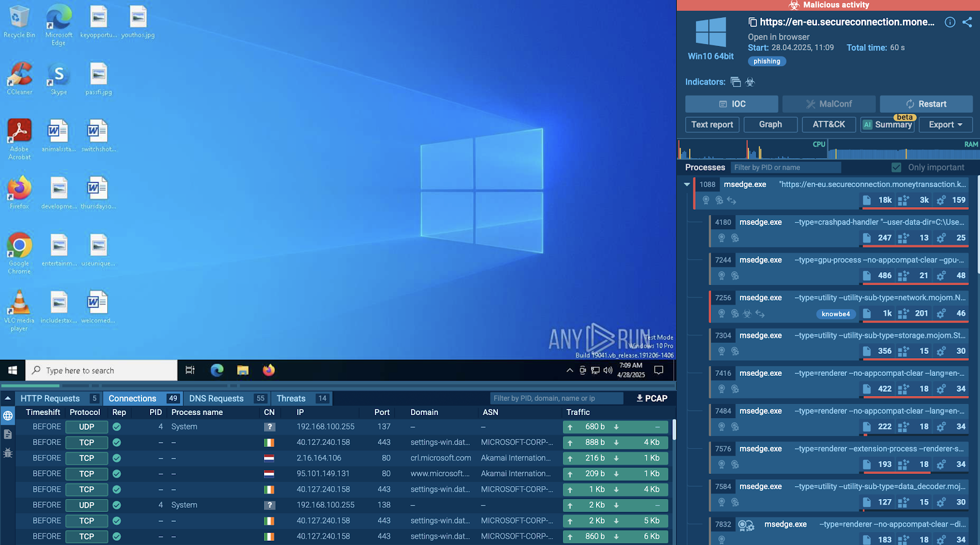Show hidden system tray icons chevron
Screen dimensions: 980x545
570,370
